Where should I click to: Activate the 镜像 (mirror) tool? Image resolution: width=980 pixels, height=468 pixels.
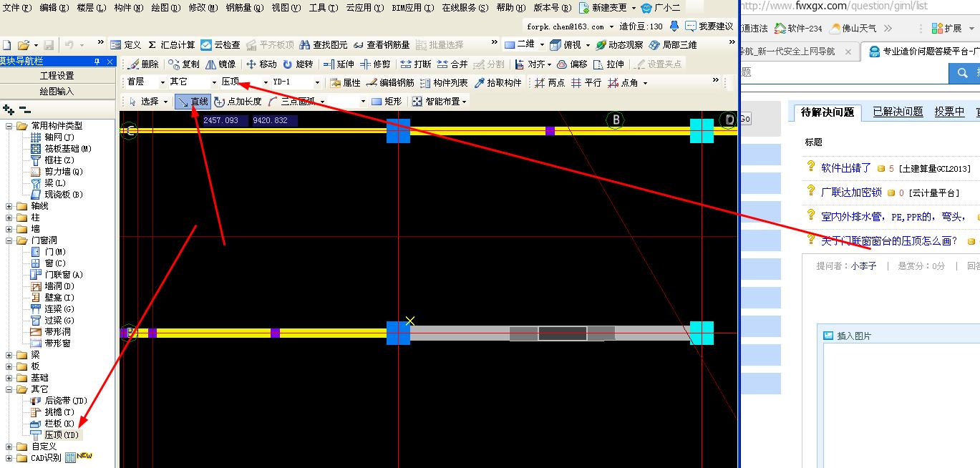coord(220,64)
